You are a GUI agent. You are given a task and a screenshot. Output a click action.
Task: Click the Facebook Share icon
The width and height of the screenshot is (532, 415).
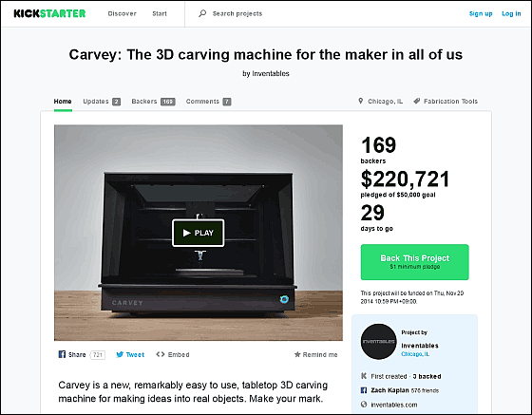coord(62,354)
